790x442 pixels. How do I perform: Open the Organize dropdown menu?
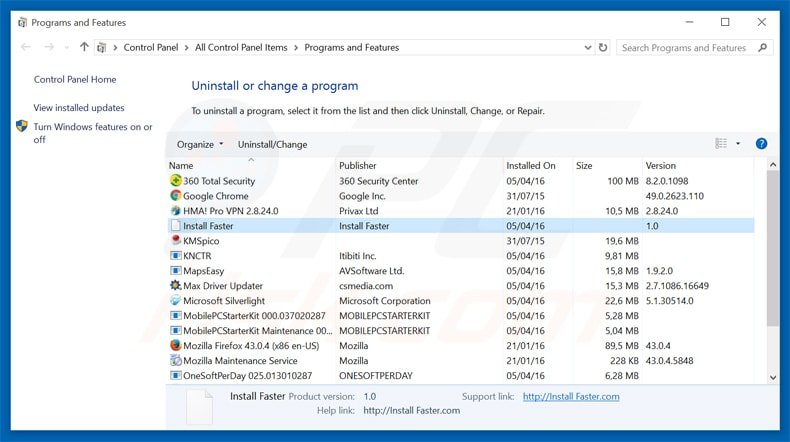200,144
